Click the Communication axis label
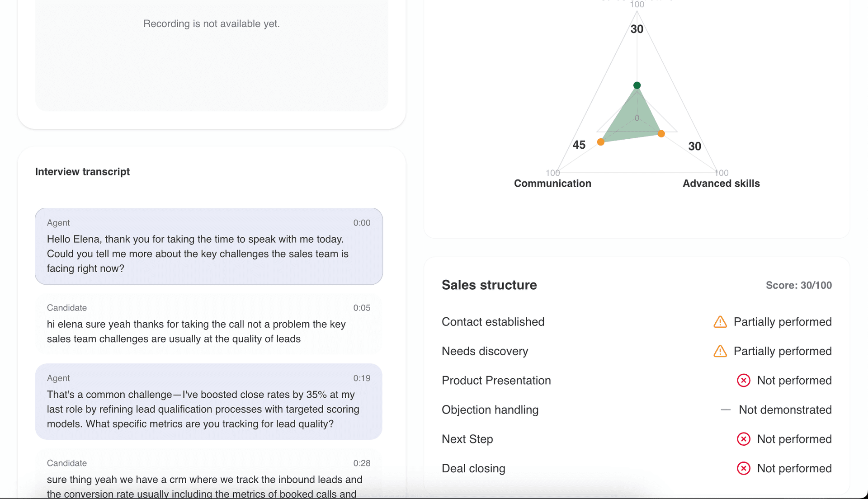 pos(552,184)
